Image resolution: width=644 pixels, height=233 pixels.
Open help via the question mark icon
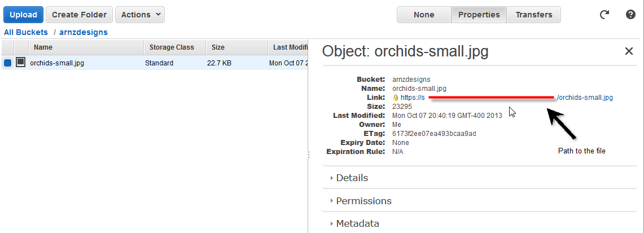631,15
